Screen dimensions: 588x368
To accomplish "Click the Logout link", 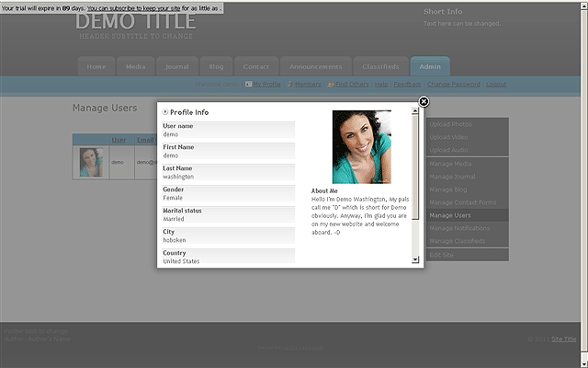I will point(496,84).
